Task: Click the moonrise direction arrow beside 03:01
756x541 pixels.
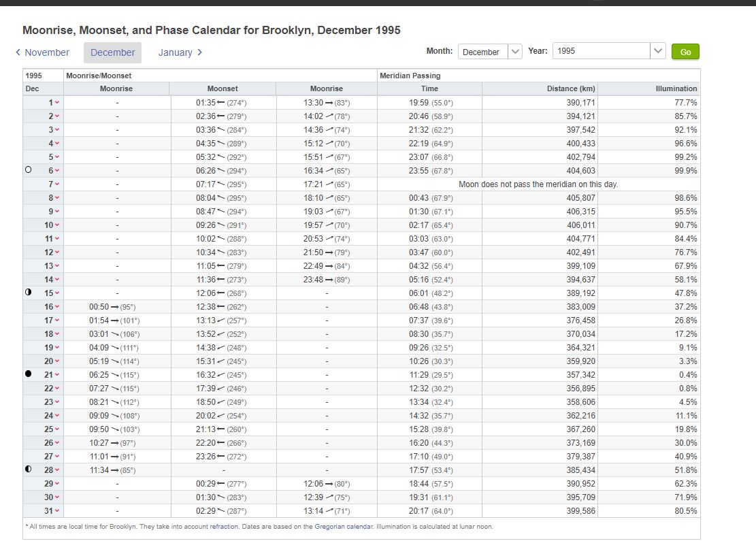Action: 115,334
